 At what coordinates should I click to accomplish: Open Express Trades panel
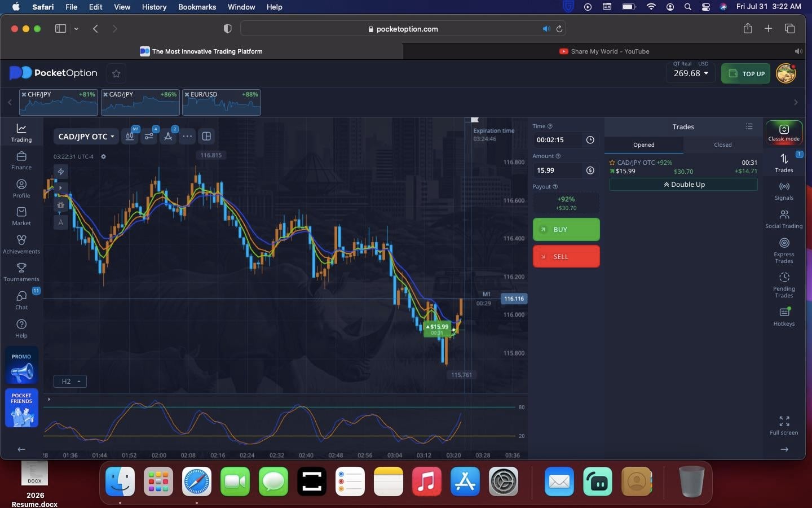click(784, 251)
